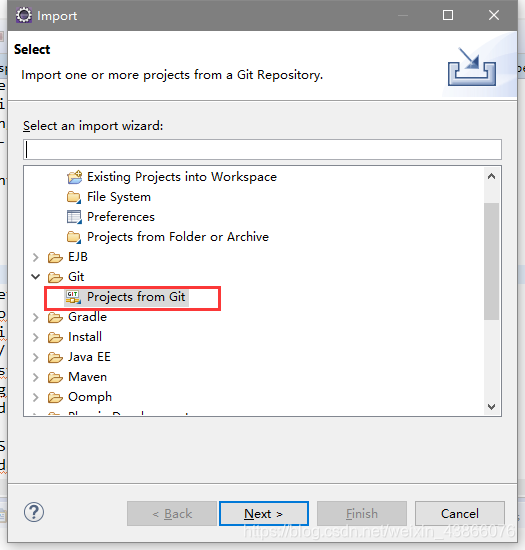Select "Existing Projects into Workspace" entry

click(x=182, y=177)
